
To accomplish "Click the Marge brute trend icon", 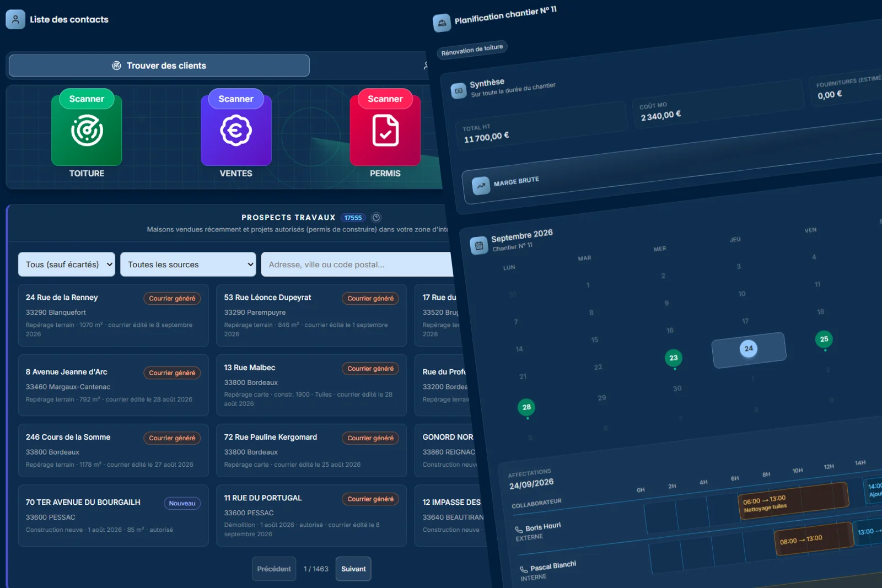I will pos(481,186).
